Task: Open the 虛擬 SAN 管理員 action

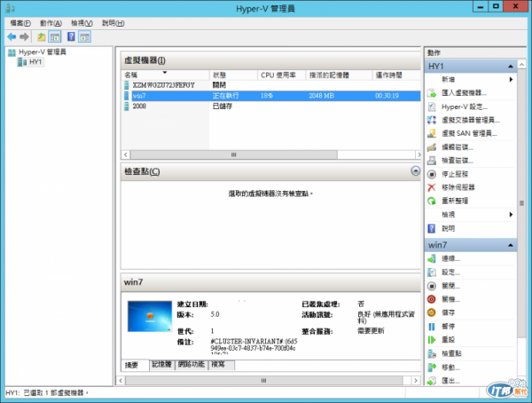Action: [x=469, y=133]
